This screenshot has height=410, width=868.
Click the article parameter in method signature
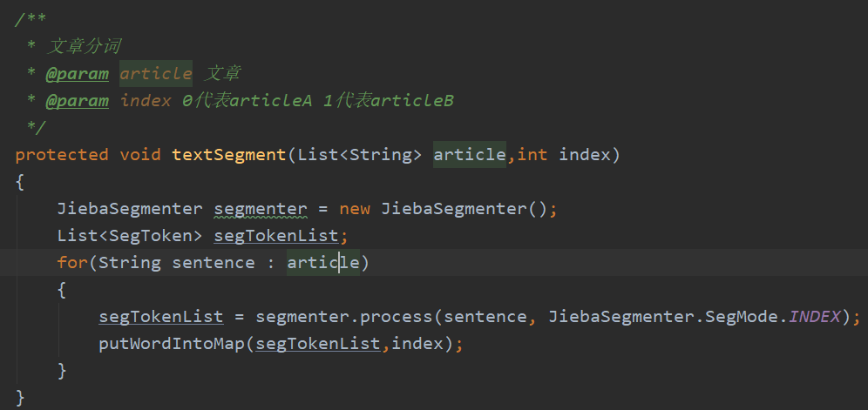pyautogui.click(x=470, y=154)
